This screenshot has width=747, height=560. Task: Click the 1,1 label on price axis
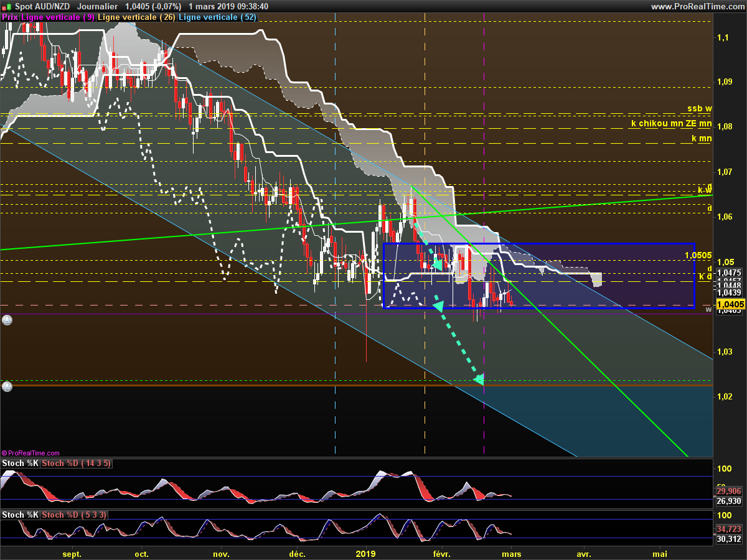(722, 37)
